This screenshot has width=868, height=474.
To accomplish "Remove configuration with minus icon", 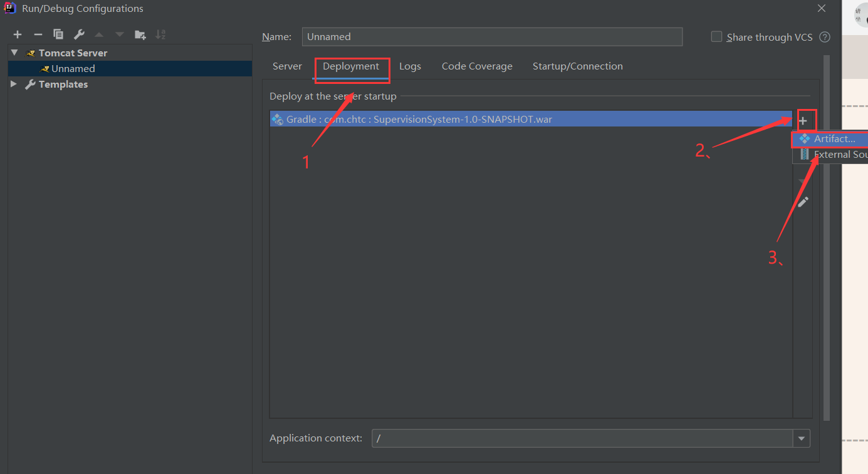I will tap(38, 34).
